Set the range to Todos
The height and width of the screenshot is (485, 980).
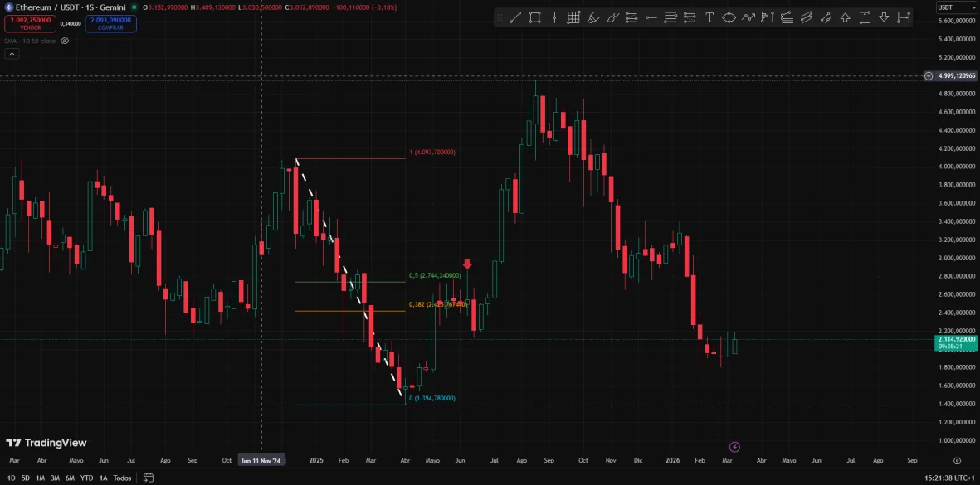click(x=123, y=478)
